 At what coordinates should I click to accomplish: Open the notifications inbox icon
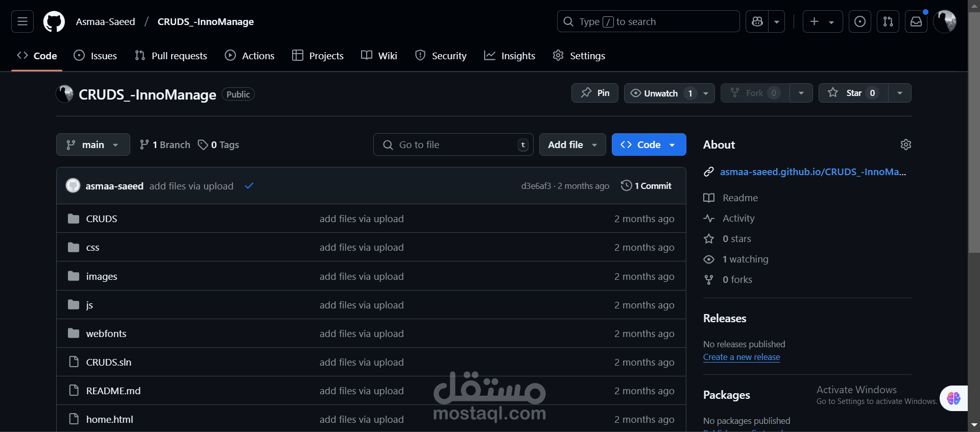tap(916, 21)
